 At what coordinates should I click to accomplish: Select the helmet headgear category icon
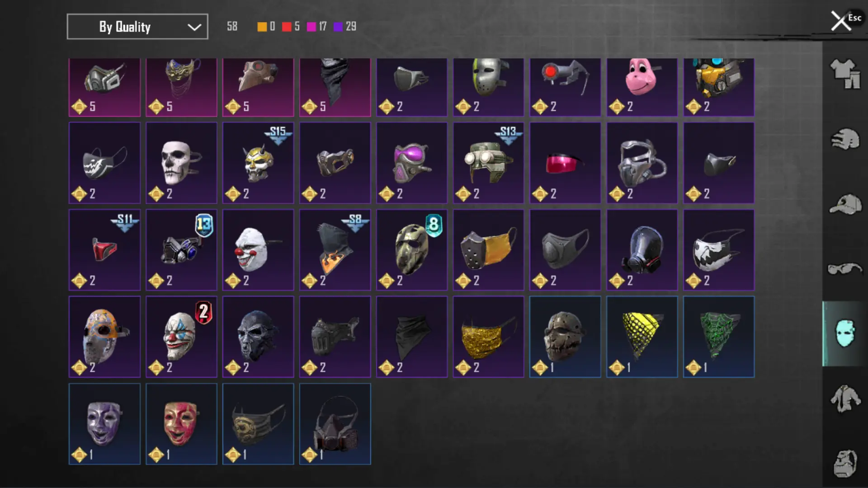coord(845,139)
